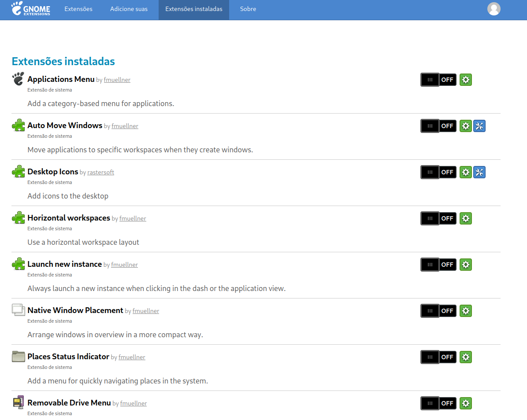527x420 pixels.
Task: Click the Applications Menu footprint icon
Action: pos(18,79)
